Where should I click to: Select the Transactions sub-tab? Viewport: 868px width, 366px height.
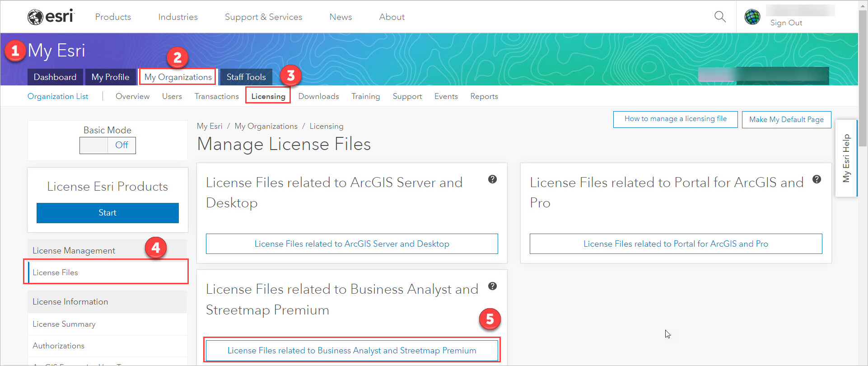[x=217, y=96]
